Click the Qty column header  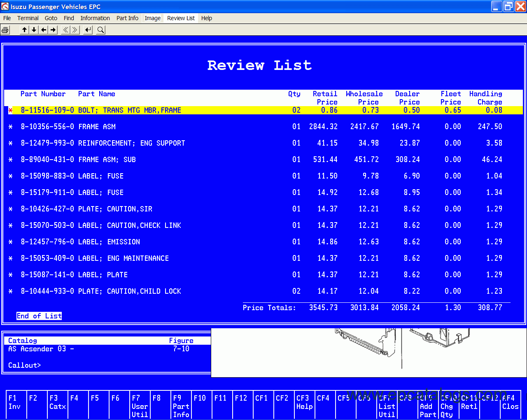point(294,94)
